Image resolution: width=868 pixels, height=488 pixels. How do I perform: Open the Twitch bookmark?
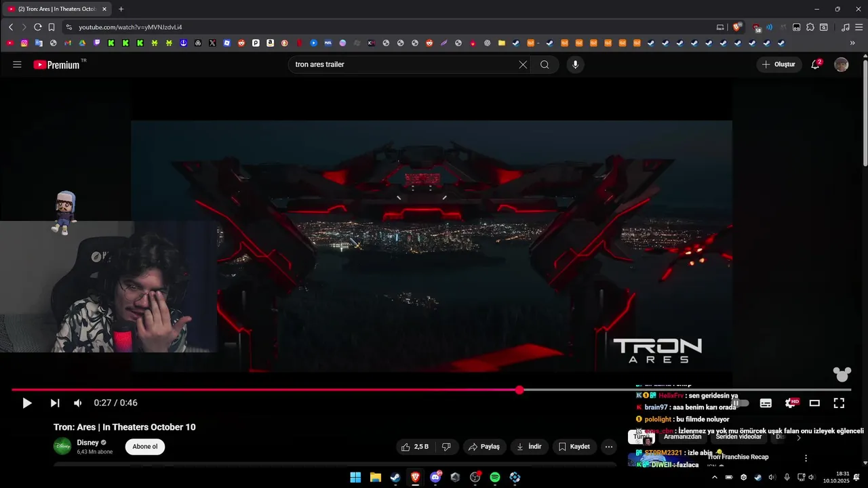97,43
